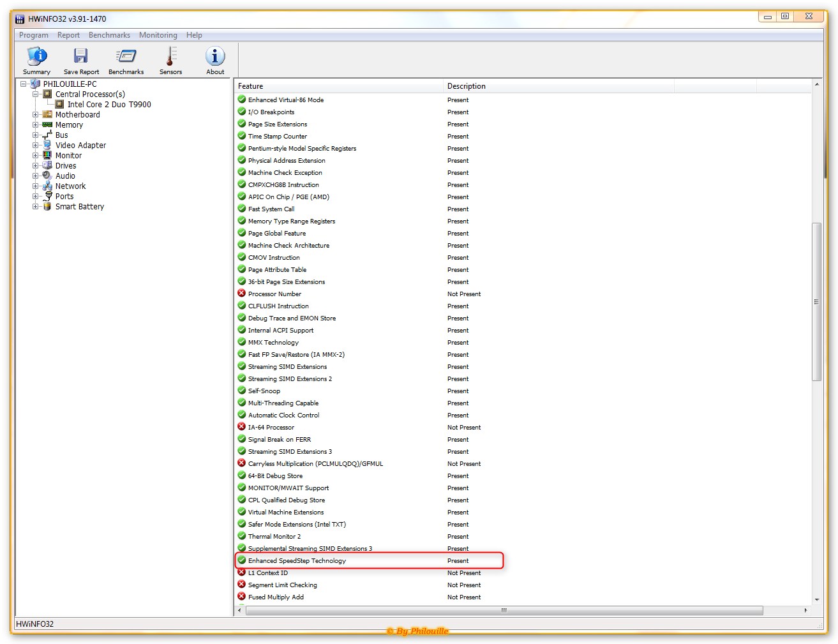838x644 pixels.
Task: Open the Monitoring menu
Action: (x=158, y=35)
